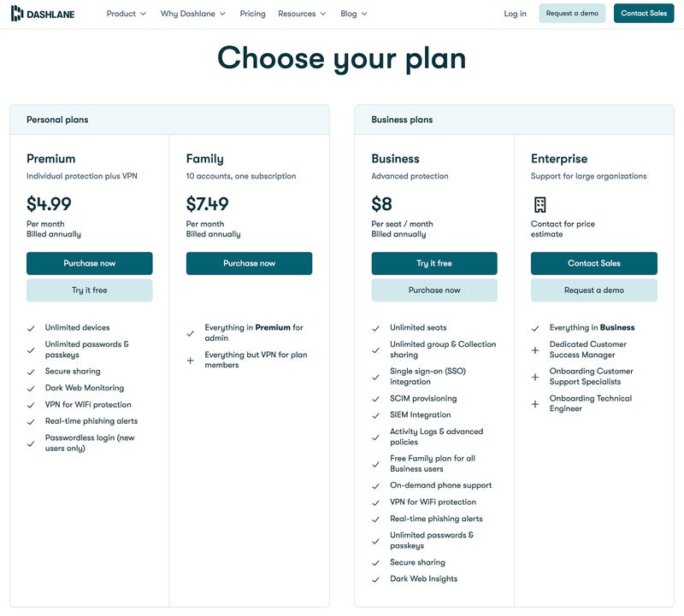Image resolution: width=684 pixels, height=616 pixels.
Task: Purchase the Family plan now
Action: tap(249, 263)
